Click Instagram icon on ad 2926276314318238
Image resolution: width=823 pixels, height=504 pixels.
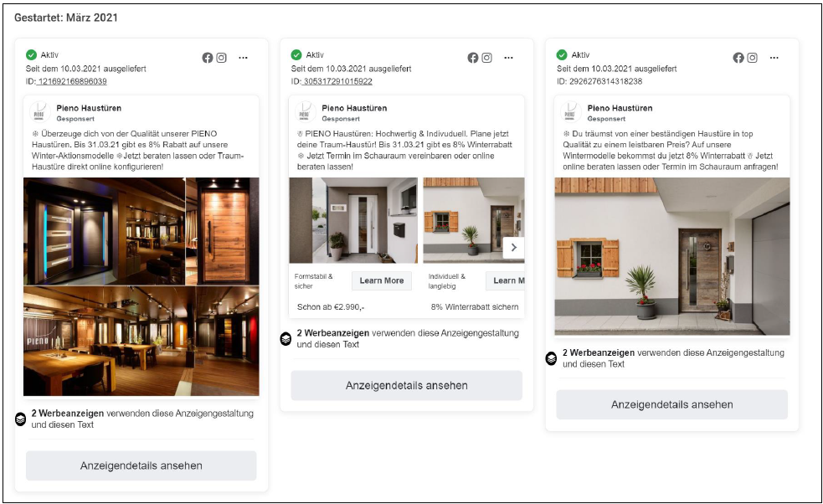tap(753, 58)
